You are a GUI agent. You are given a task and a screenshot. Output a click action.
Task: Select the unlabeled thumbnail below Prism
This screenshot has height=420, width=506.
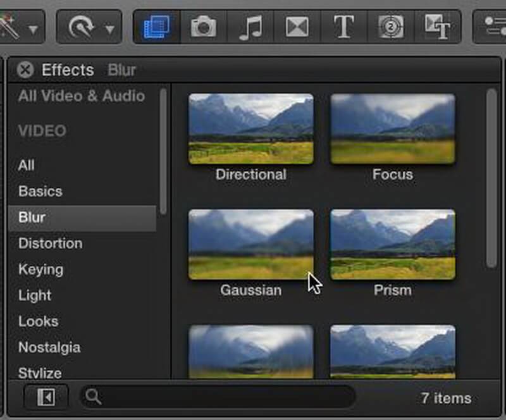point(393,352)
